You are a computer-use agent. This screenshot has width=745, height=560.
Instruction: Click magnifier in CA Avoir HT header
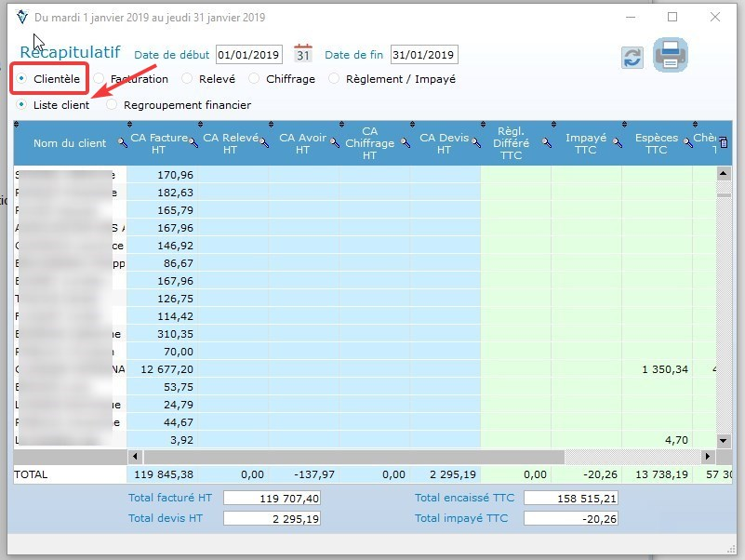[x=335, y=142]
